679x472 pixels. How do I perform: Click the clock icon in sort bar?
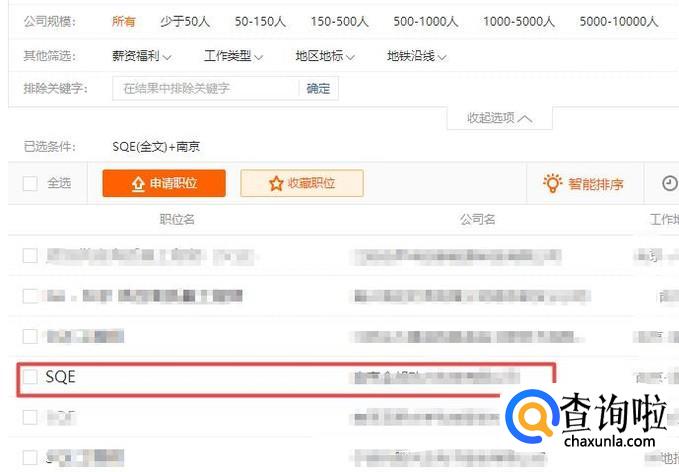coord(669,184)
